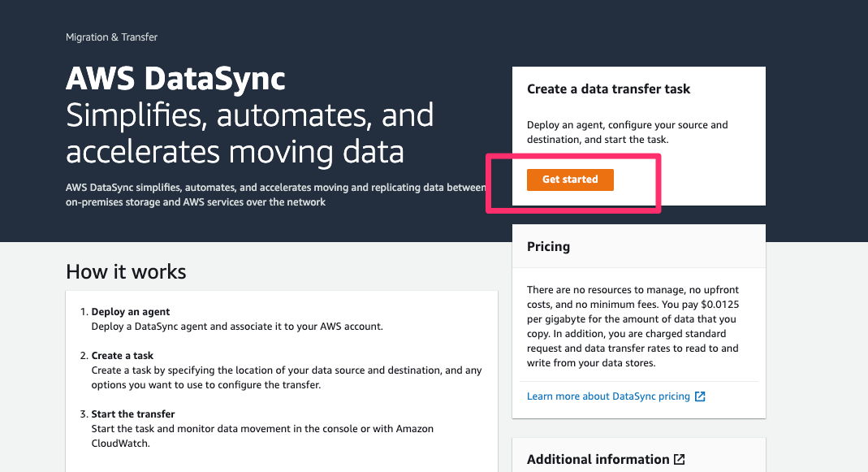Click the highlighted pink callout region
This screenshot has height=472, width=868.
tap(572, 183)
